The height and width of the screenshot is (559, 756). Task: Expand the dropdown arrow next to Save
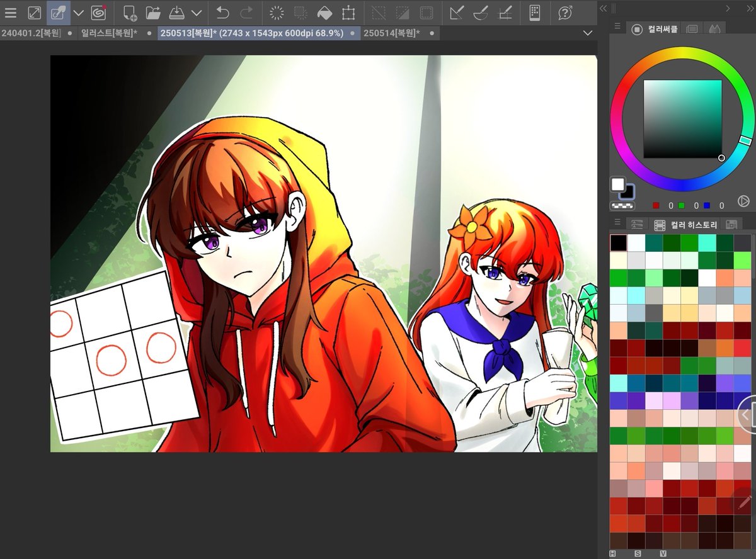point(197,13)
